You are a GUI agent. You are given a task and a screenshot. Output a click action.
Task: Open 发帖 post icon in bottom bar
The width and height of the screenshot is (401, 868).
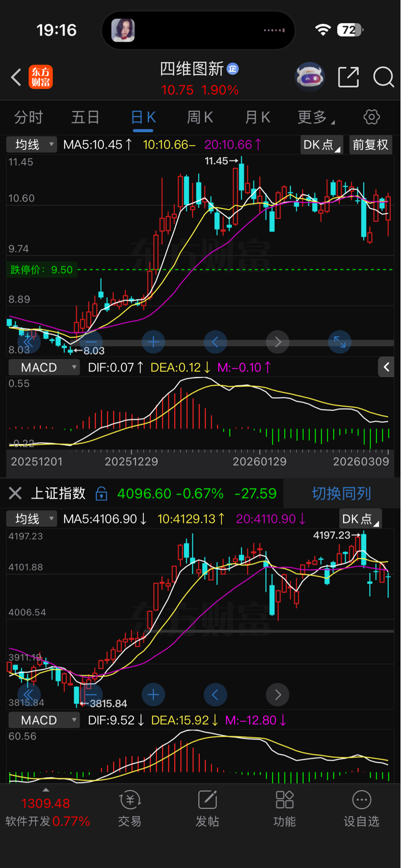pyautogui.click(x=207, y=810)
